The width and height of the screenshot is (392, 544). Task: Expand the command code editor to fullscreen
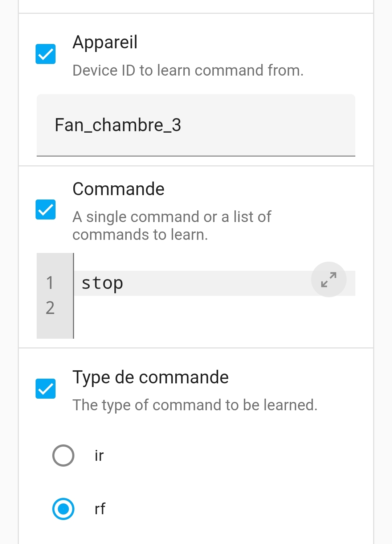(328, 279)
